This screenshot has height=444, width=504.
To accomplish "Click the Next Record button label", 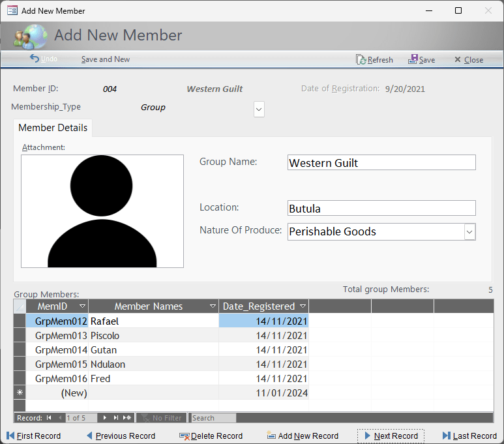I will click(x=396, y=436).
